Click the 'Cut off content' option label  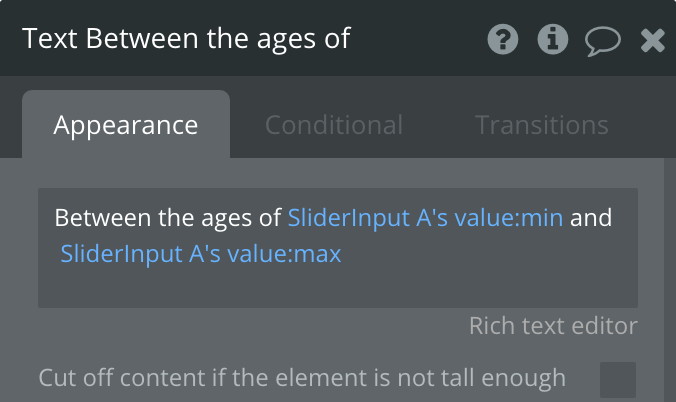pos(302,378)
